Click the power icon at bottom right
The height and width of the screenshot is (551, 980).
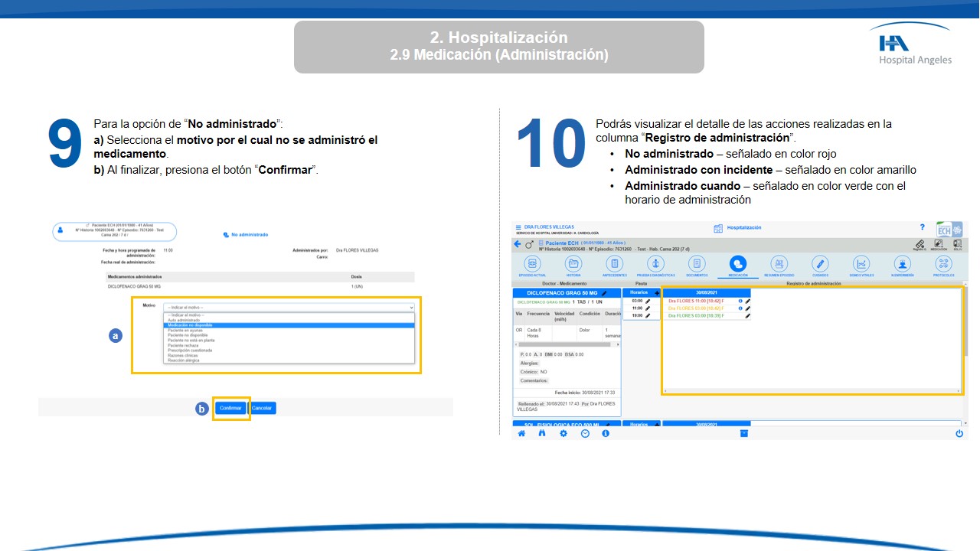(x=959, y=433)
